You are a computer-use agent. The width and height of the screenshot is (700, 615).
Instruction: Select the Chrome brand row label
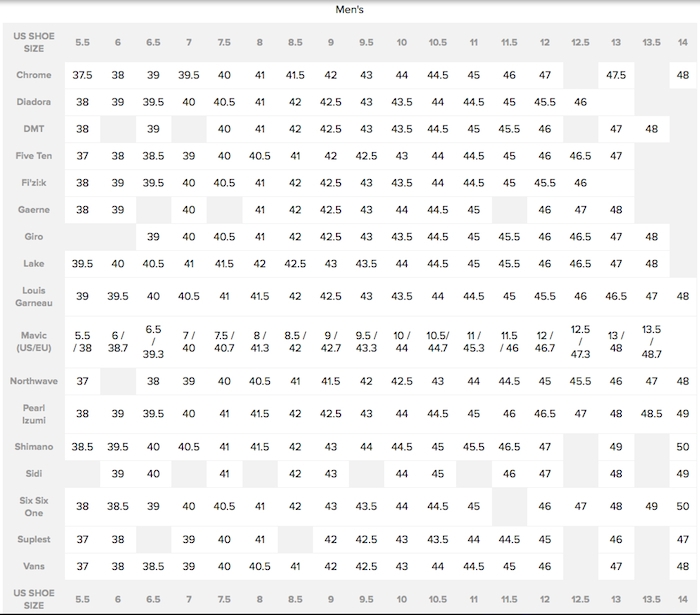click(34, 75)
